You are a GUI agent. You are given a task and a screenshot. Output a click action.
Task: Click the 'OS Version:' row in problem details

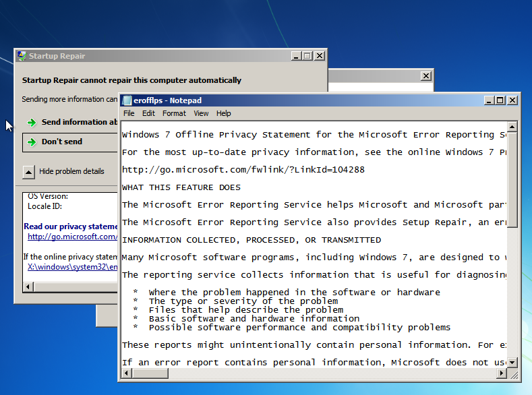[48, 196]
